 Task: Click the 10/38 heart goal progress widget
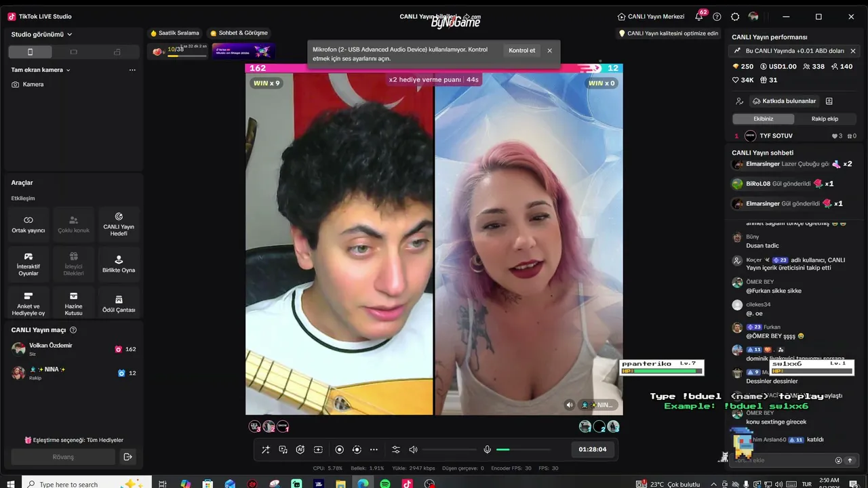point(179,51)
